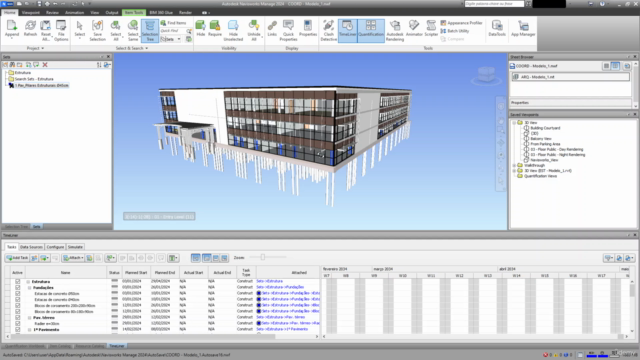Toggle the Selection Tree window

pos(150,30)
